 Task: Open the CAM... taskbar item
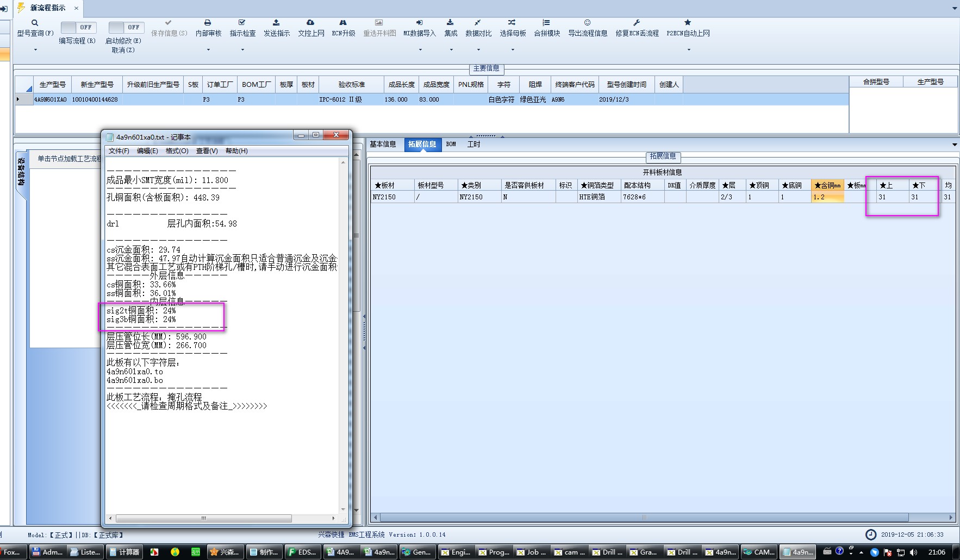(x=759, y=552)
